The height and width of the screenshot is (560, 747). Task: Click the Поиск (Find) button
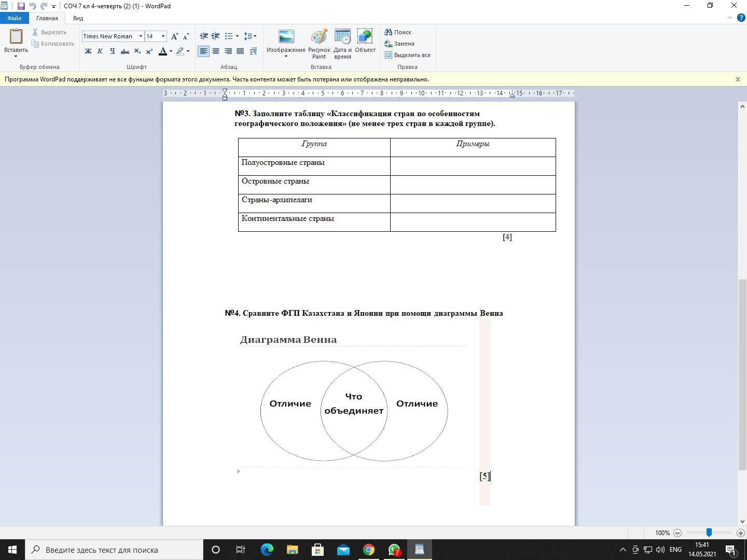coord(398,32)
